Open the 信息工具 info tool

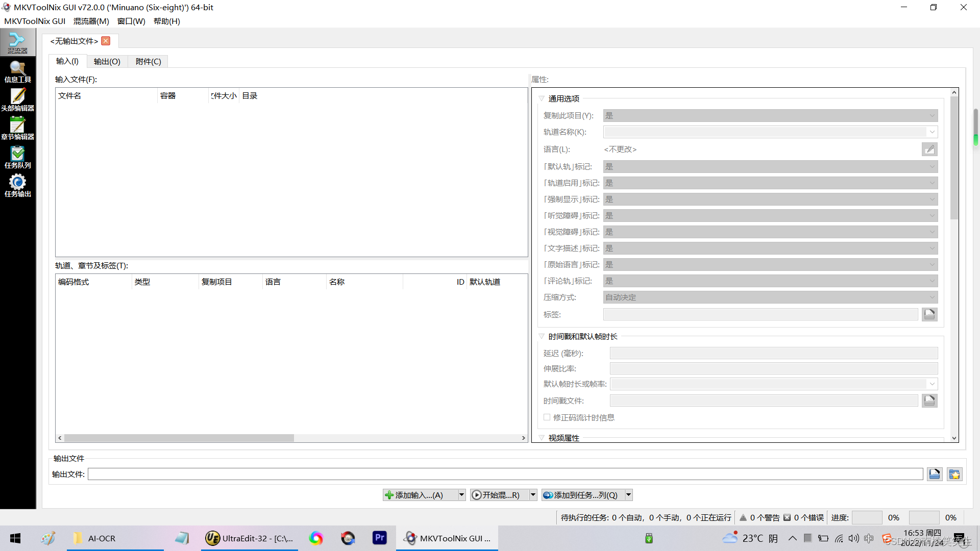17,71
